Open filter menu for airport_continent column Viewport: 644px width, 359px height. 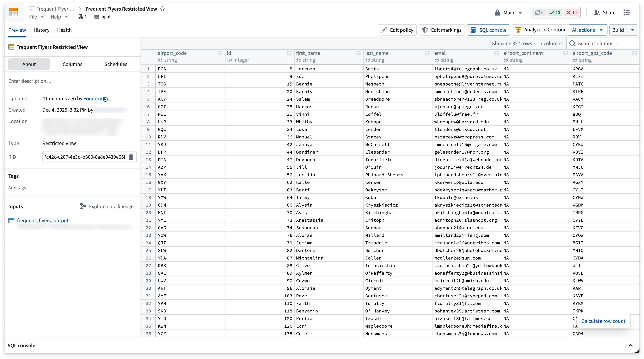pyautogui.click(x=565, y=53)
